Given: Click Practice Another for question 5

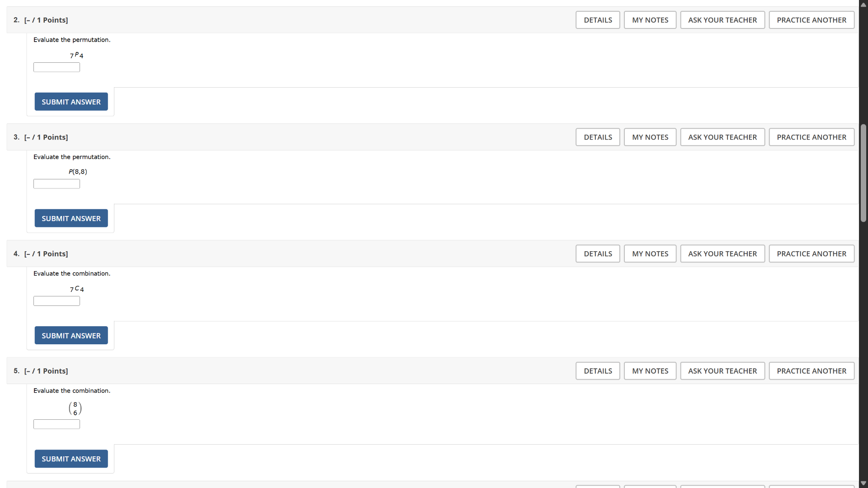Looking at the screenshot, I should [811, 371].
